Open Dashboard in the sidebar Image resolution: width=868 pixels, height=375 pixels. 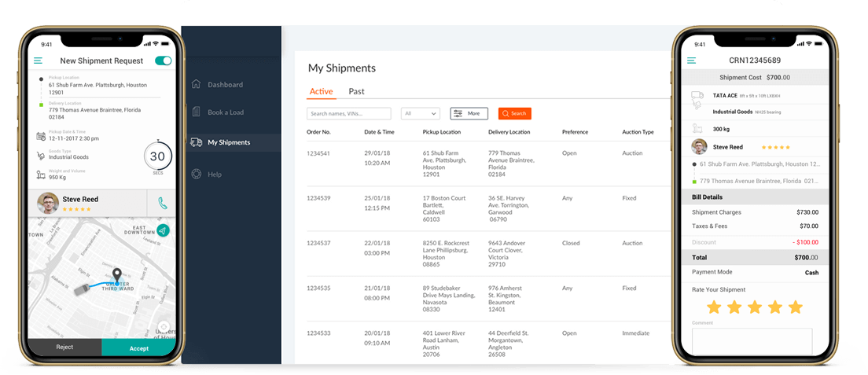point(226,85)
